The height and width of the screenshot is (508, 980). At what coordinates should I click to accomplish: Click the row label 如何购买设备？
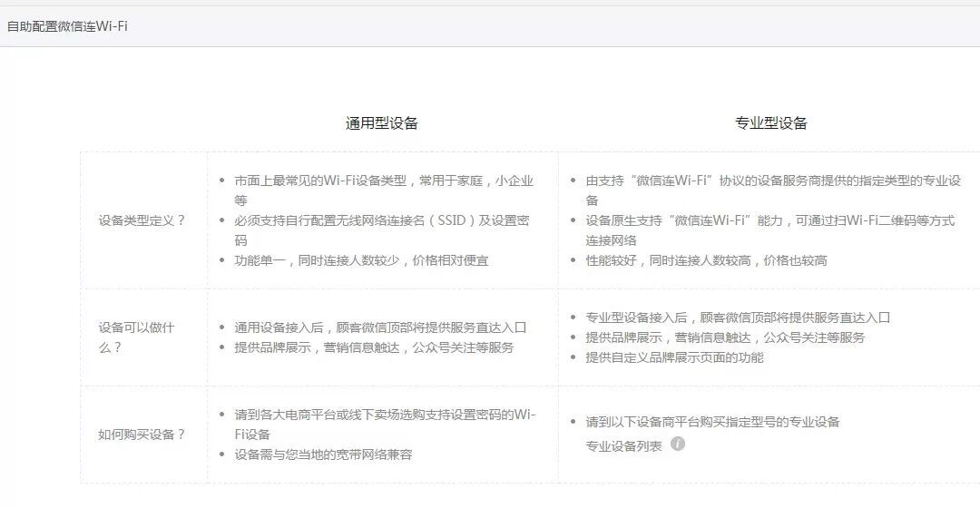pyautogui.click(x=142, y=435)
